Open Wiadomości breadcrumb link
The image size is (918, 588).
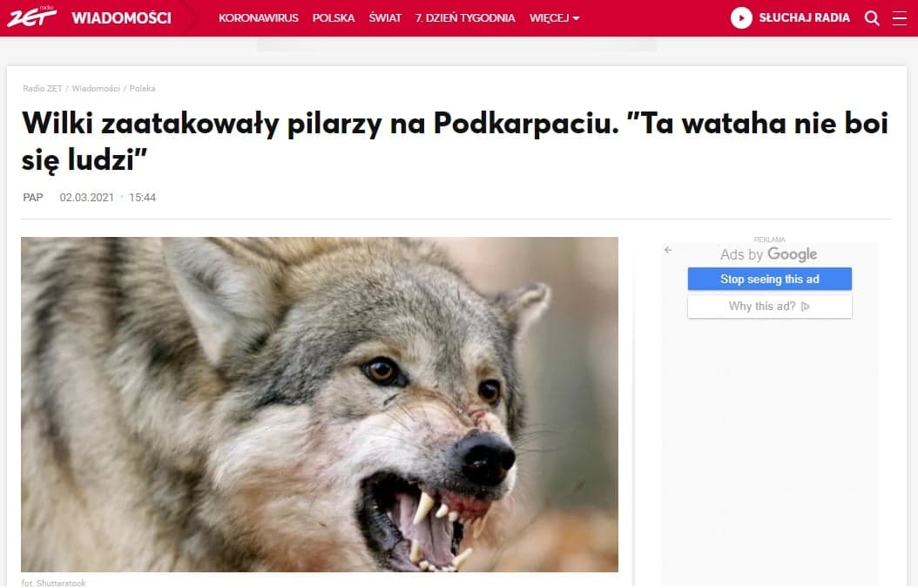(x=96, y=89)
